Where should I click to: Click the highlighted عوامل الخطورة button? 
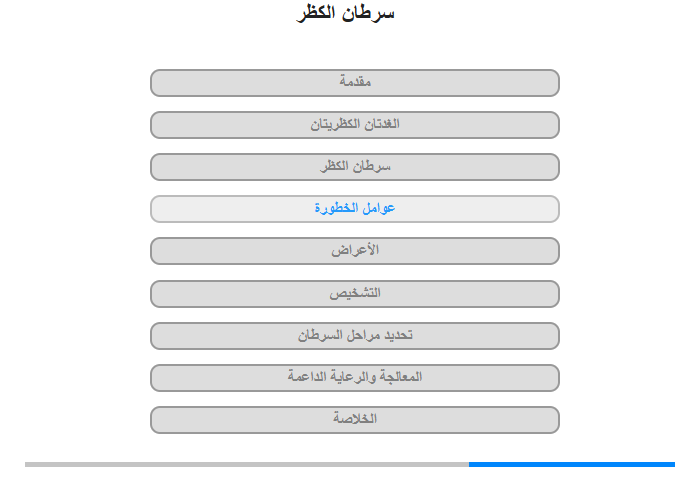coord(354,209)
